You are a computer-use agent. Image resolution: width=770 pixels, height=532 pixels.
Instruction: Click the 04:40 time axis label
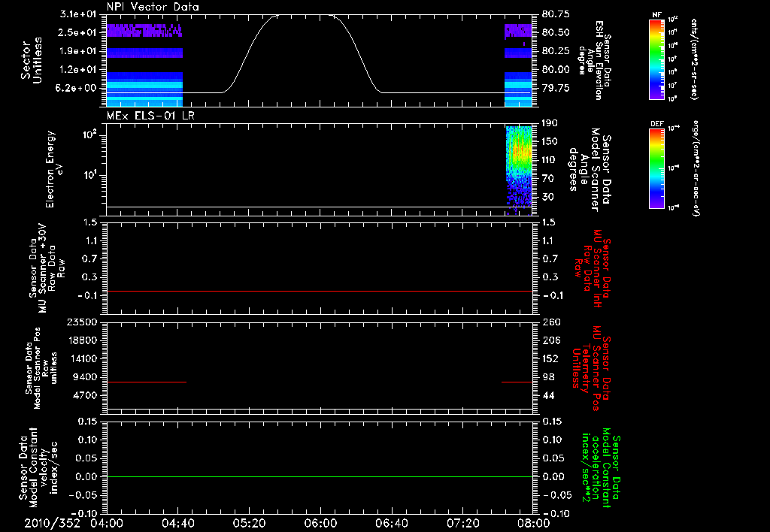tap(177, 523)
